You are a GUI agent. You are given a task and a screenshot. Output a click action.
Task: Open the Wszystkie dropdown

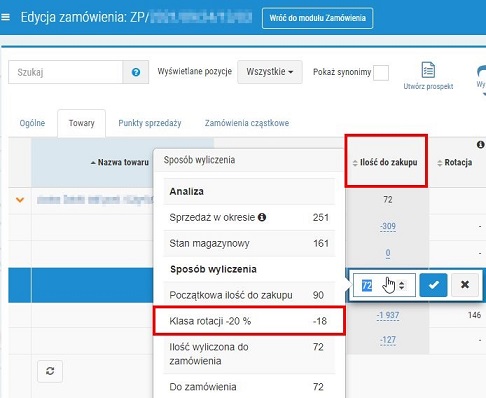(270, 72)
